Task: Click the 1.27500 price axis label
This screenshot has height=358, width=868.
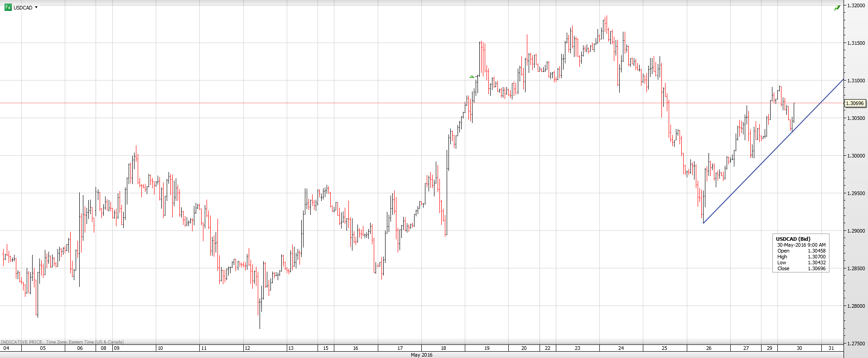Action: click(856, 344)
